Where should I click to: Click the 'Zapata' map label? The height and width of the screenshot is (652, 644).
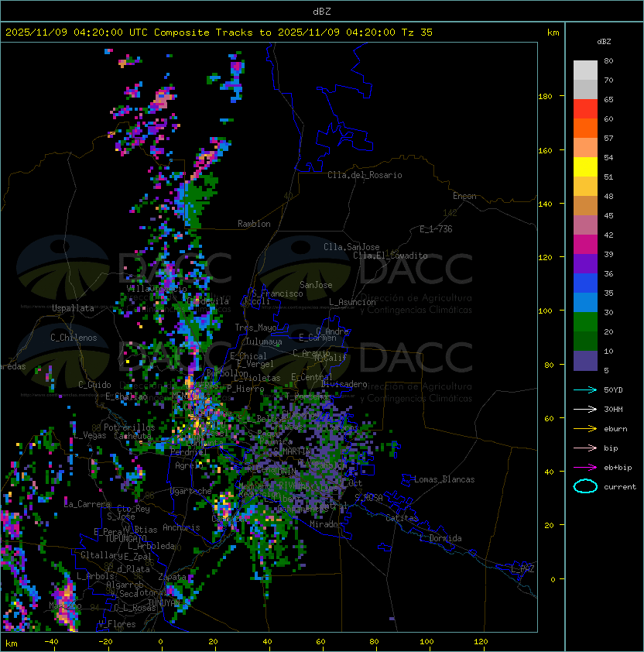[172, 577]
